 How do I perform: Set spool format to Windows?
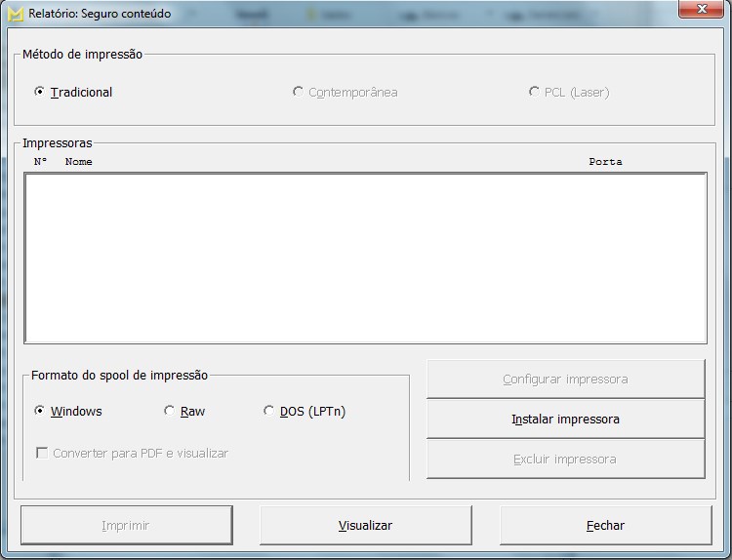pos(40,411)
